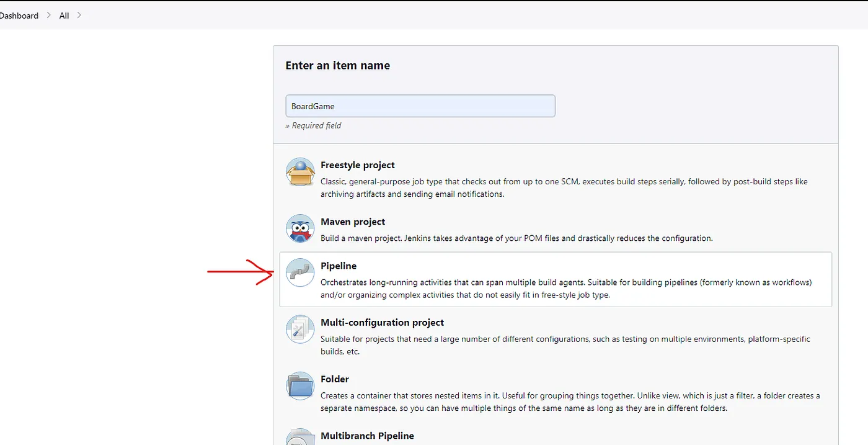The image size is (868, 445).
Task: Click the Multi-configuration project icon
Action: click(300, 329)
